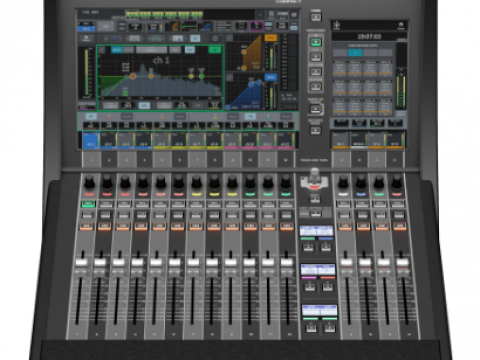Tap the ST B channel tile on utility screen
480x360 pixels.
click(395, 140)
